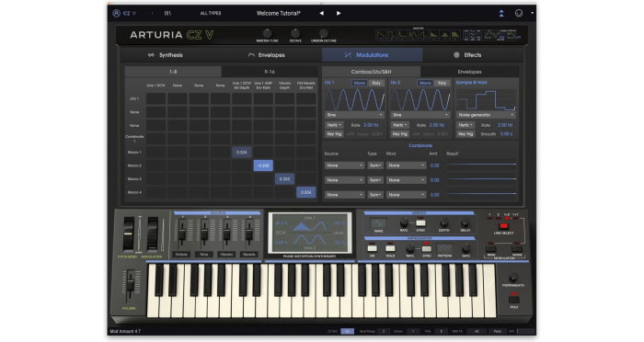Open the Noise generator source dropdown
The width and height of the screenshot is (644, 342).
click(486, 115)
